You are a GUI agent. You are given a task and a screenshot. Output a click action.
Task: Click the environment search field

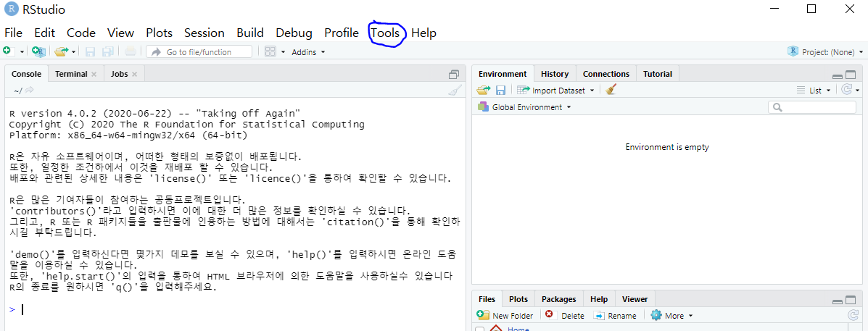tap(811, 107)
